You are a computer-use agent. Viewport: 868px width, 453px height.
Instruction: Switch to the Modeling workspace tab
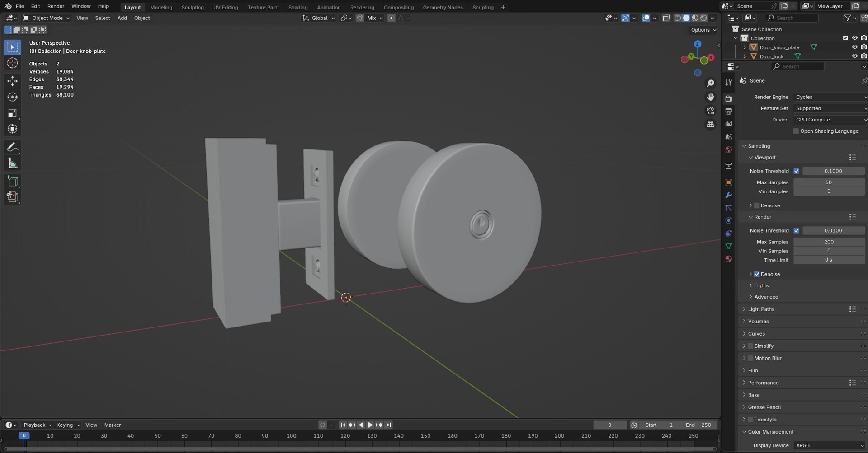pyautogui.click(x=161, y=7)
